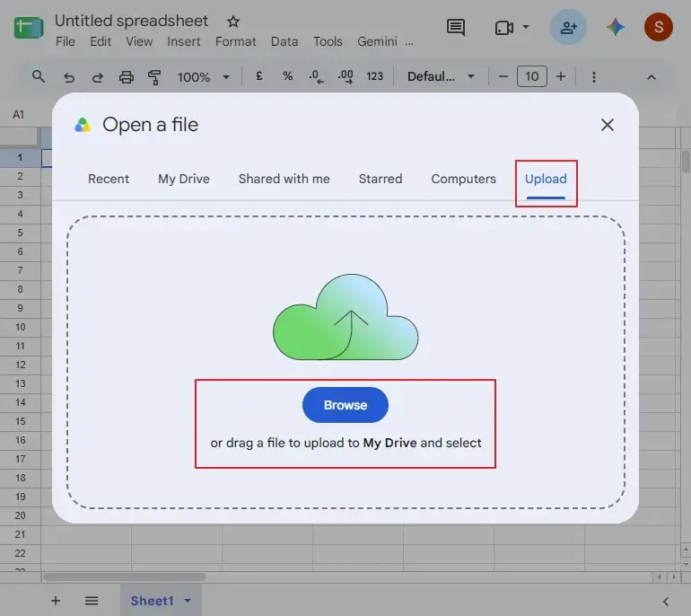Image resolution: width=691 pixels, height=616 pixels.
Task: Select row header 5
Action: point(21,233)
